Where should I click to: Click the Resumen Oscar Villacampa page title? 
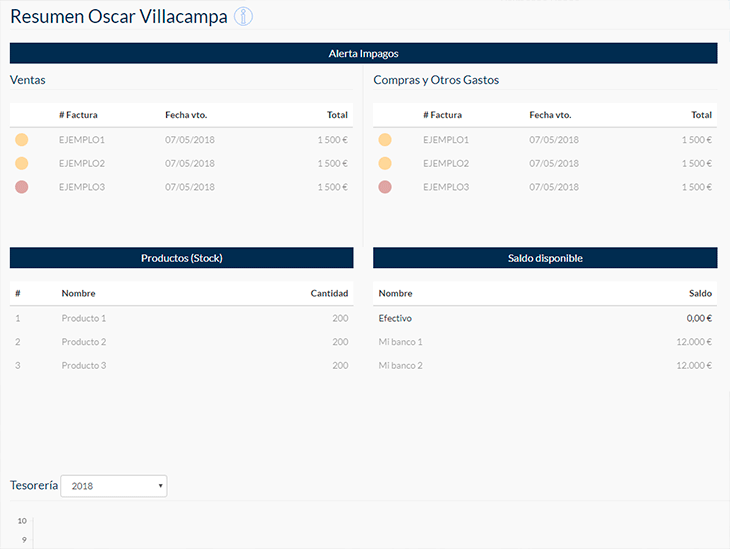pos(119,17)
